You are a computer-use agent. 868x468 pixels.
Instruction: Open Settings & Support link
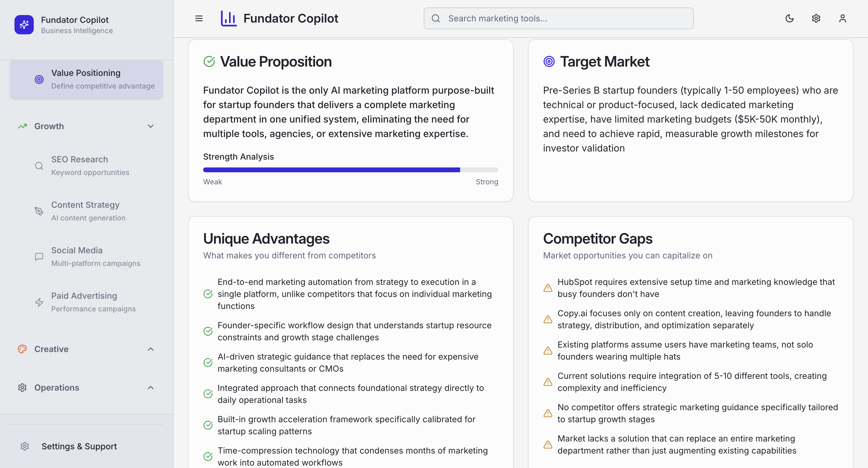pos(86,446)
